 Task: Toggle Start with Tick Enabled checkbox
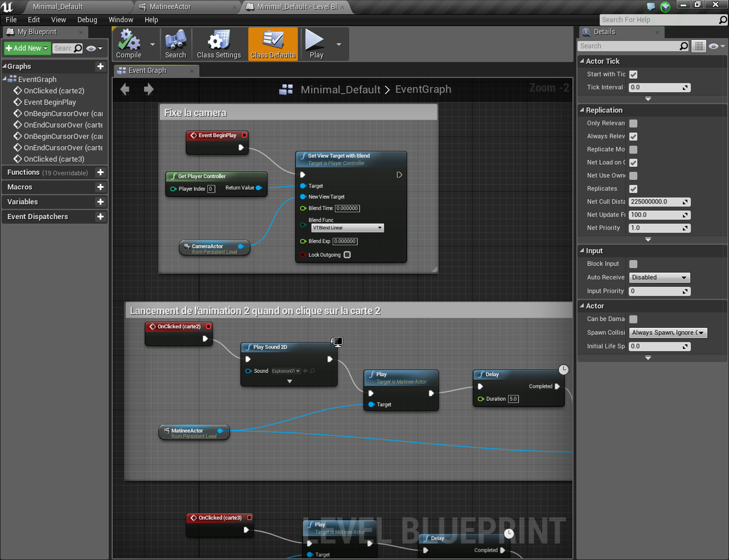[633, 75]
